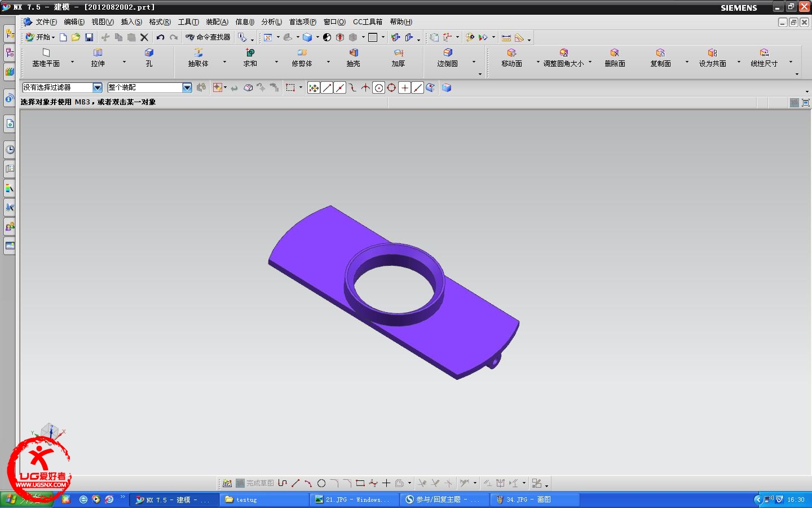
Task: Select the 抽壳 shell tool
Action: click(x=354, y=58)
